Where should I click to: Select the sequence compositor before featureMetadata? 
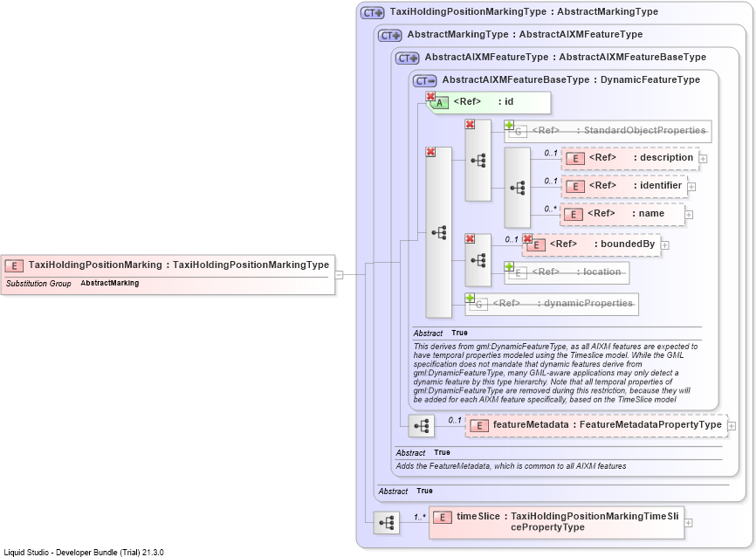click(x=422, y=426)
